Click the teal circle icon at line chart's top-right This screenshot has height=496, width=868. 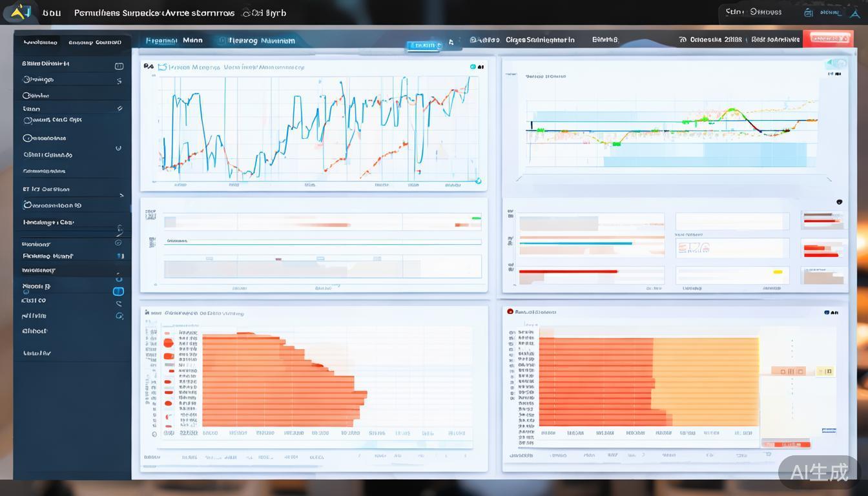point(473,67)
